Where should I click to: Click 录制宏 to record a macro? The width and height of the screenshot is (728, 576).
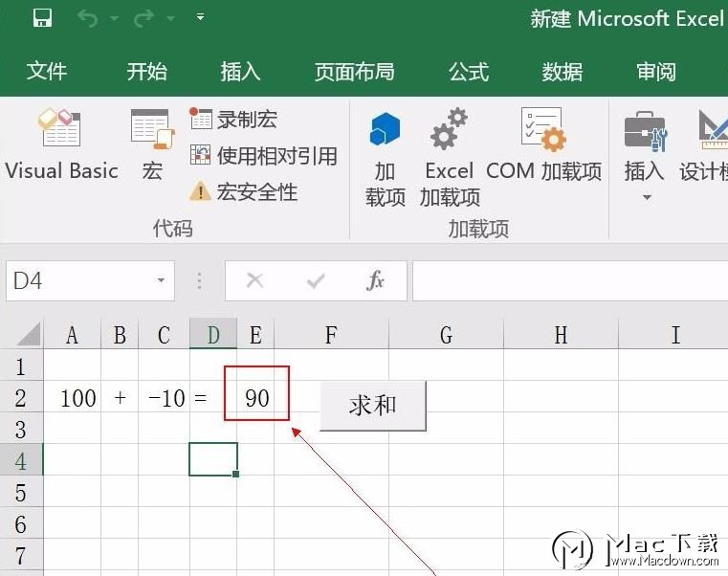tap(233, 119)
